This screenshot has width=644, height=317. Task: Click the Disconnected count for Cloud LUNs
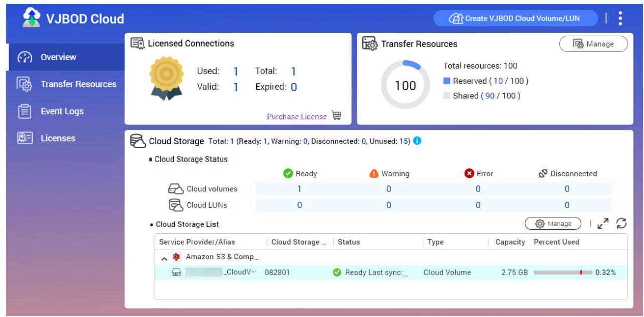click(567, 205)
